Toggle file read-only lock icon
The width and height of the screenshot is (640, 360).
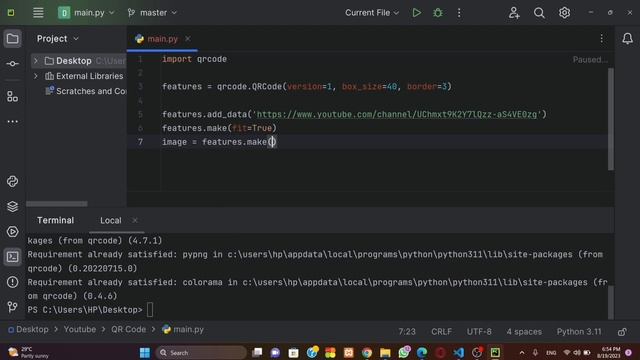[x=622, y=332]
